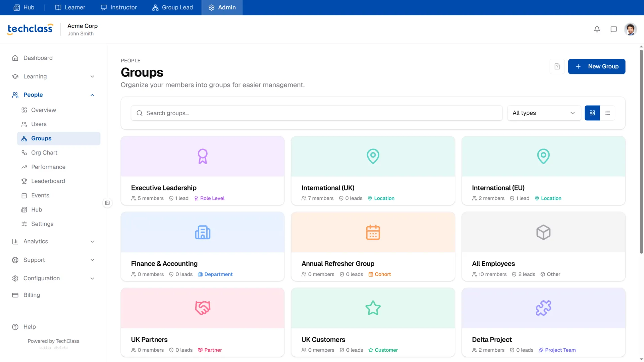Click the New Group button

pyautogui.click(x=597, y=66)
